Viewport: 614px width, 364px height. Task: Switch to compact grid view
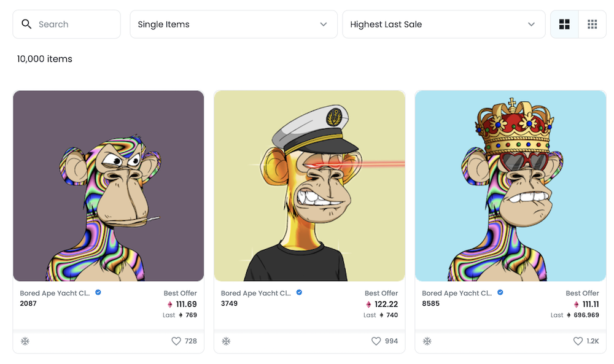(x=592, y=25)
